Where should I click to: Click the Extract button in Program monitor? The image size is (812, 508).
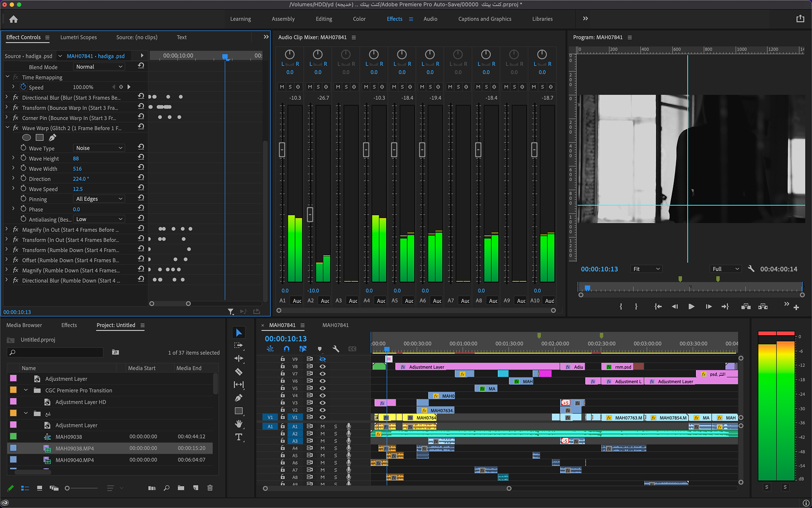[x=763, y=306]
